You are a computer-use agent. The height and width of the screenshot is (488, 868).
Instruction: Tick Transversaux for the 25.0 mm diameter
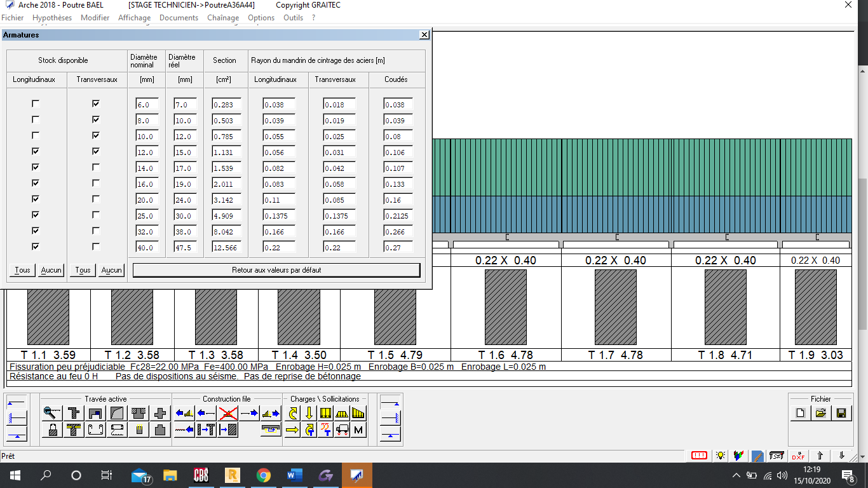point(96,215)
